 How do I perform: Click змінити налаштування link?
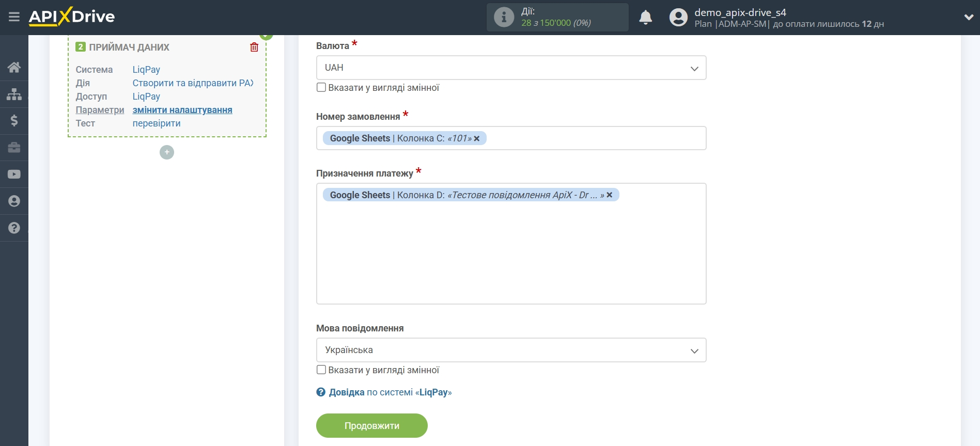click(x=182, y=110)
